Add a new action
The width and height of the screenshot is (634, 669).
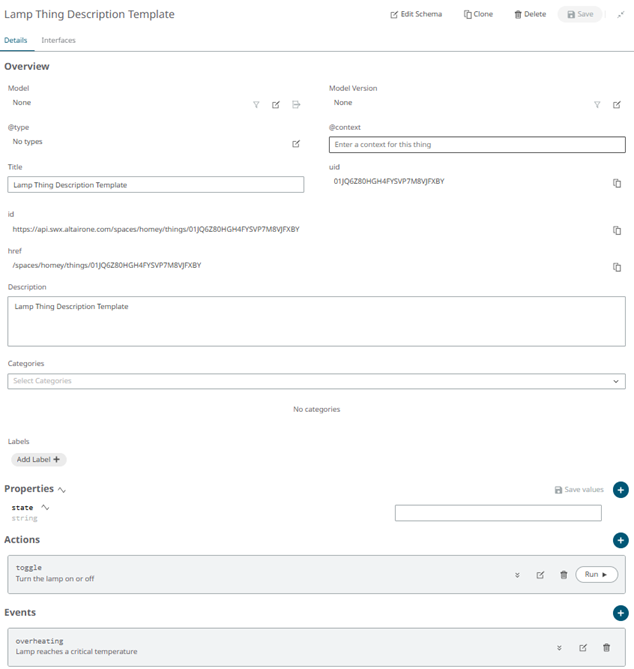[x=620, y=540]
